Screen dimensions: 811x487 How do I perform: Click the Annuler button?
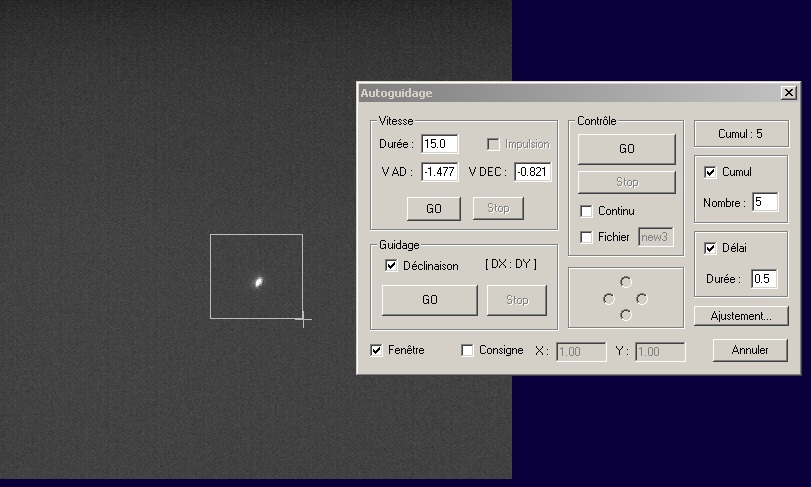[x=750, y=350]
